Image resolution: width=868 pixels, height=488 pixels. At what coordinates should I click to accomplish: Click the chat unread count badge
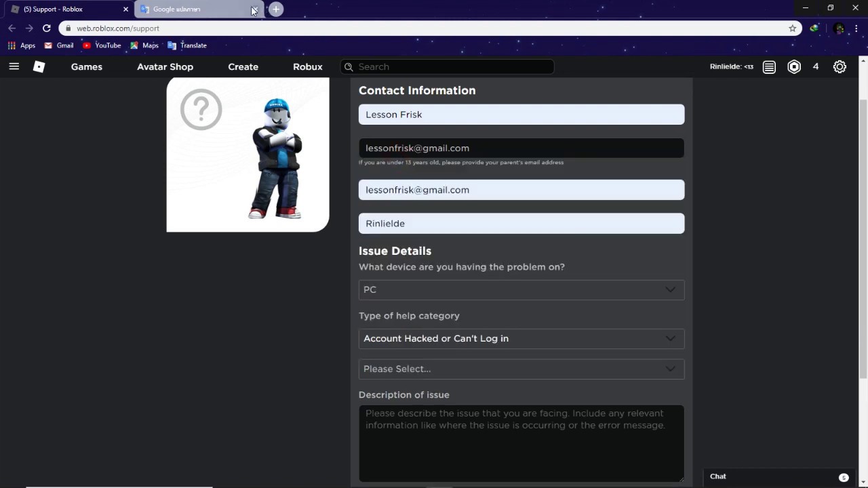(844, 477)
